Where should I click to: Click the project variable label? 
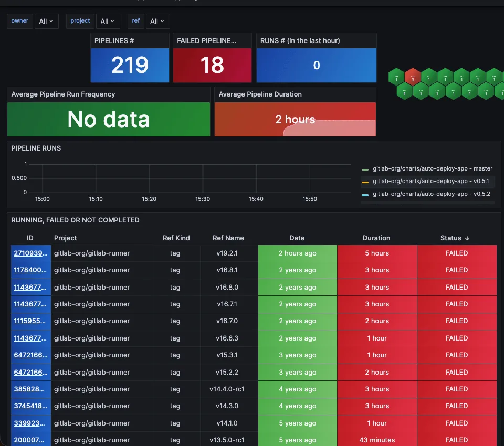click(x=80, y=21)
